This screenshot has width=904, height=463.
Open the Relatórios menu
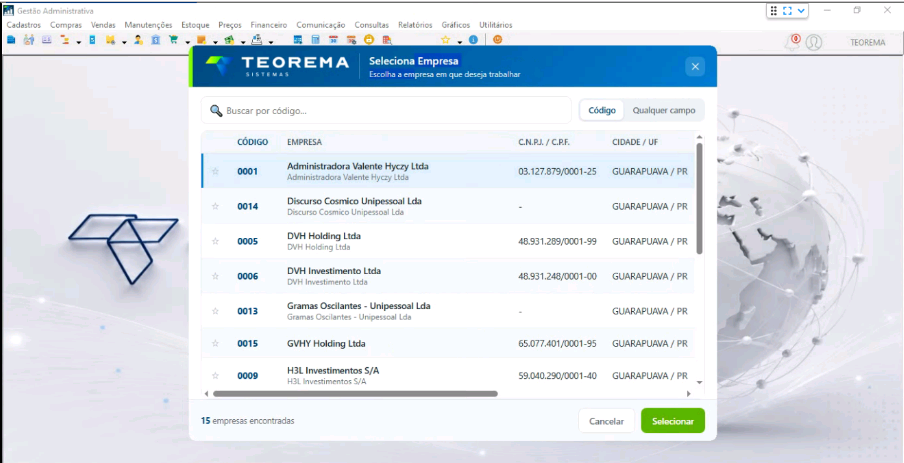417,25
